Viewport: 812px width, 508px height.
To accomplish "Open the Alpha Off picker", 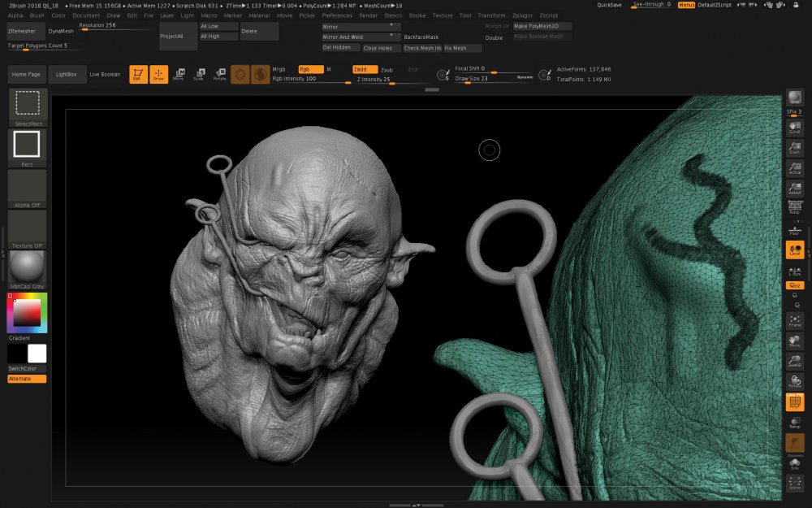I will click(x=28, y=189).
